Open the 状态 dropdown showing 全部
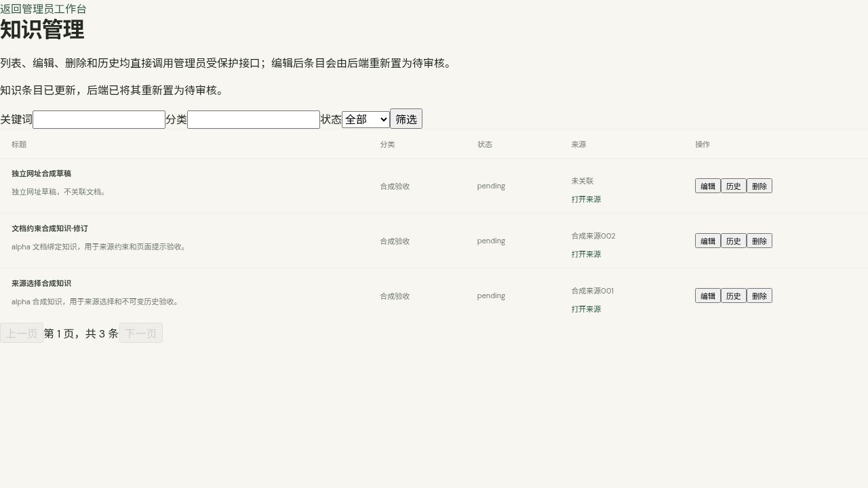 pyautogui.click(x=366, y=119)
